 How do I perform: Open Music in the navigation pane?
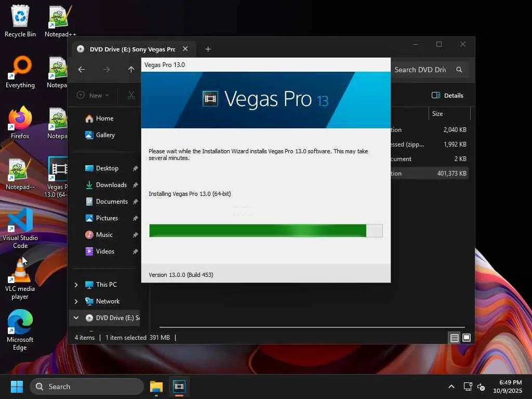point(104,235)
